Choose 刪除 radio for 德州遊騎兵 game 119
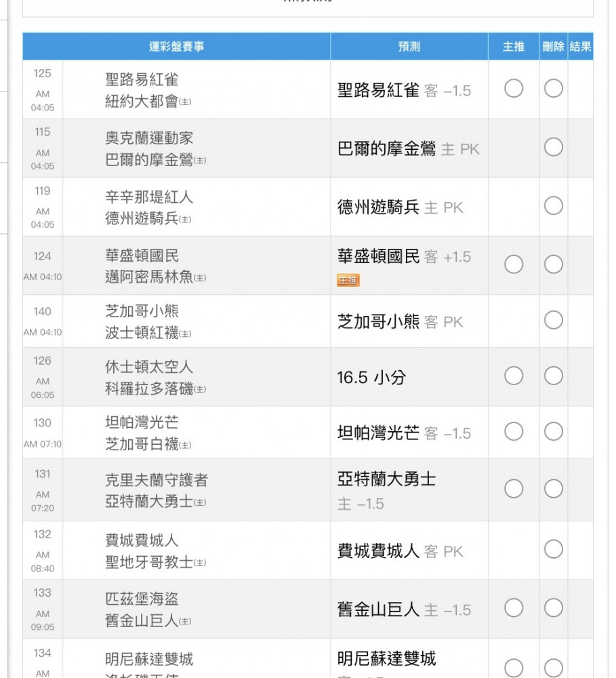The width and height of the screenshot is (616, 678). [554, 206]
